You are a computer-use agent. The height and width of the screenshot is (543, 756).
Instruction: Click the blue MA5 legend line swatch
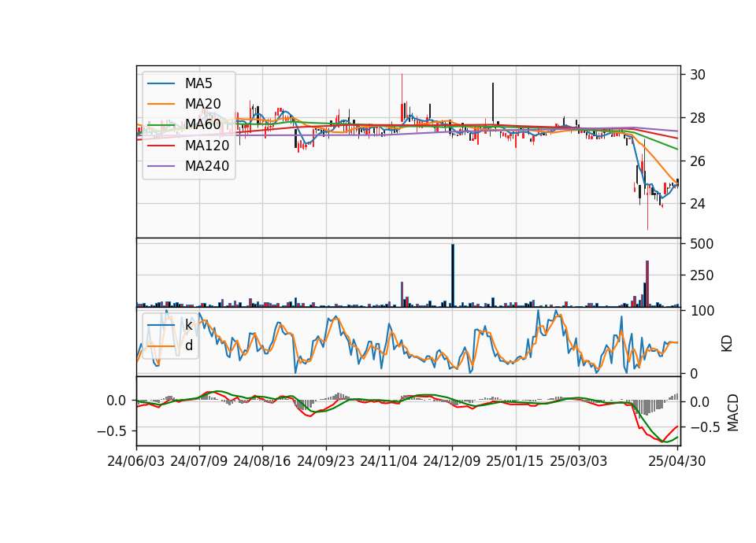[161, 83]
